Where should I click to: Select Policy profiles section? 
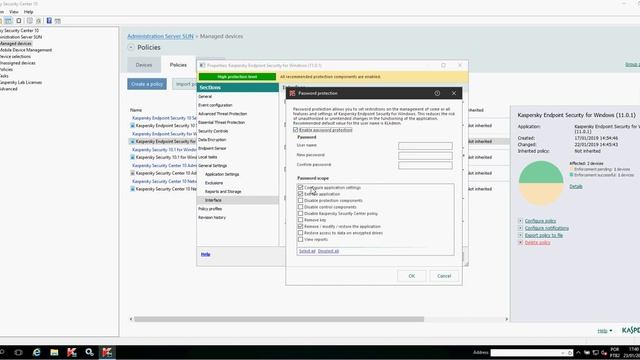click(210, 209)
